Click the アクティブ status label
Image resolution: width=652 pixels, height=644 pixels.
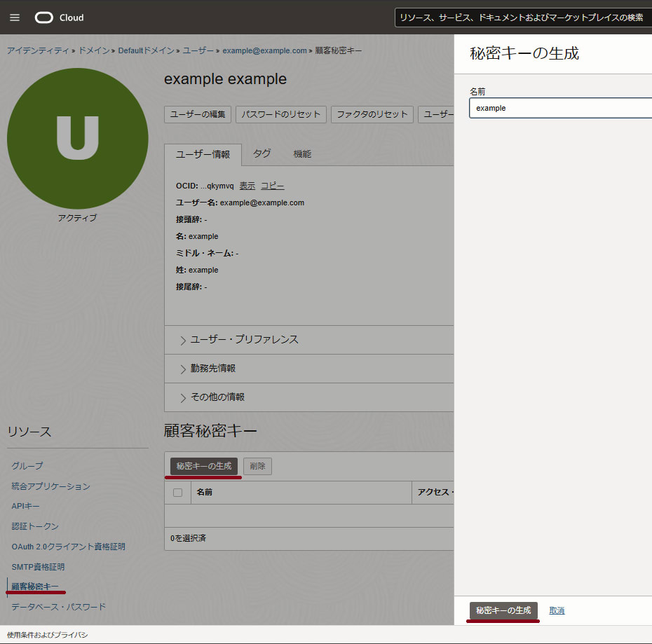pos(77,218)
